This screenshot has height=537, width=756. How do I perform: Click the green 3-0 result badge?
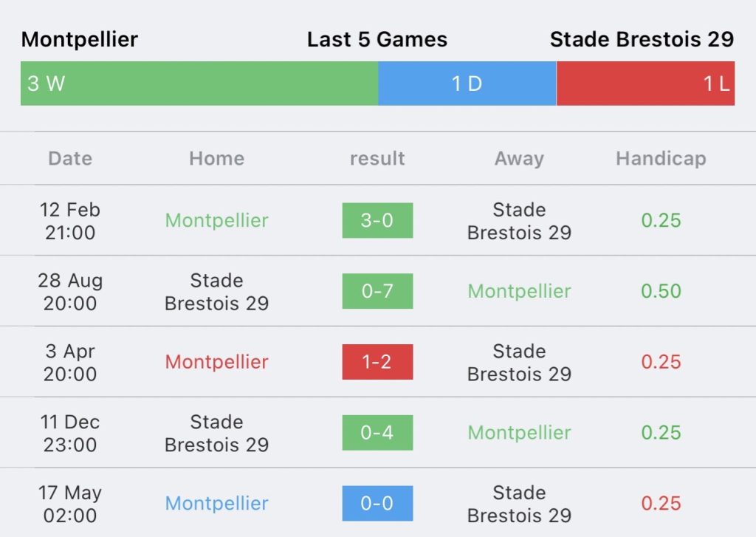(377, 221)
